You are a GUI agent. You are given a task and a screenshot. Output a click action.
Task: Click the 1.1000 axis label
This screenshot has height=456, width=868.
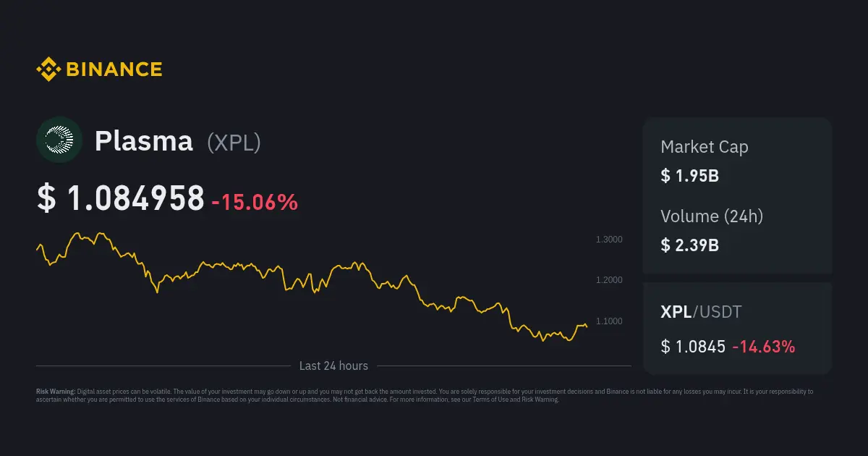point(608,321)
